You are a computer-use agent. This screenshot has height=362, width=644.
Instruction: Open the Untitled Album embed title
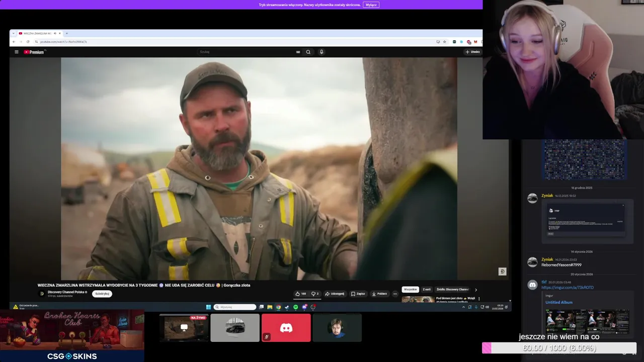tap(559, 302)
